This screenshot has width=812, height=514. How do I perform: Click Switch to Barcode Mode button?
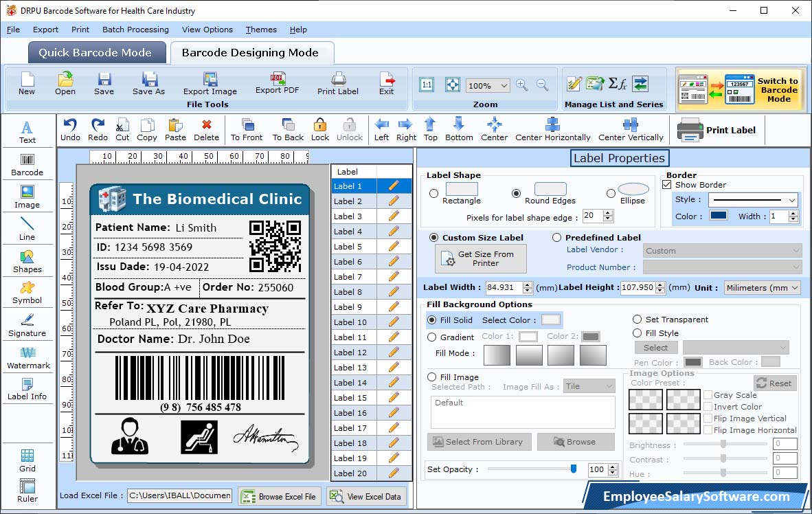click(x=741, y=89)
